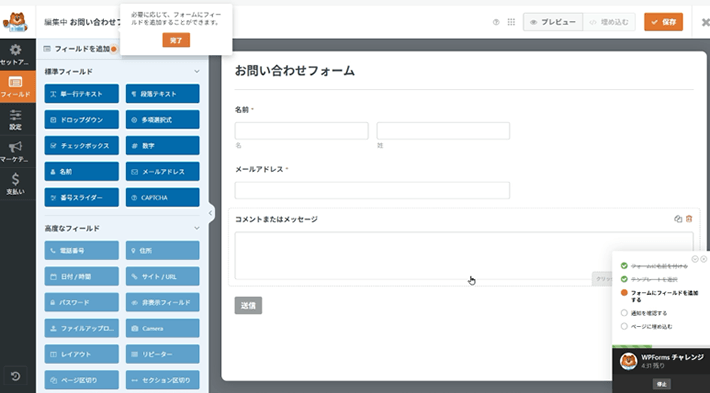Add a 日付 / 時間 field

click(x=82, y=276)
